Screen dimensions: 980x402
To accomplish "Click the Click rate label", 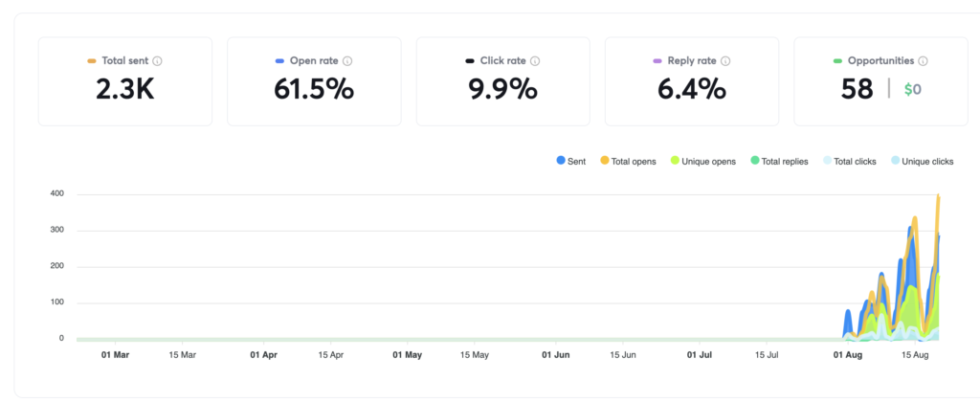I will [503, 61].
